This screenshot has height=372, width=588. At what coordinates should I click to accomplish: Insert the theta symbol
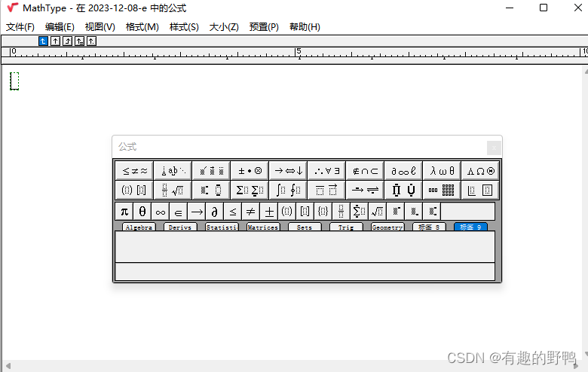point(142,212)
